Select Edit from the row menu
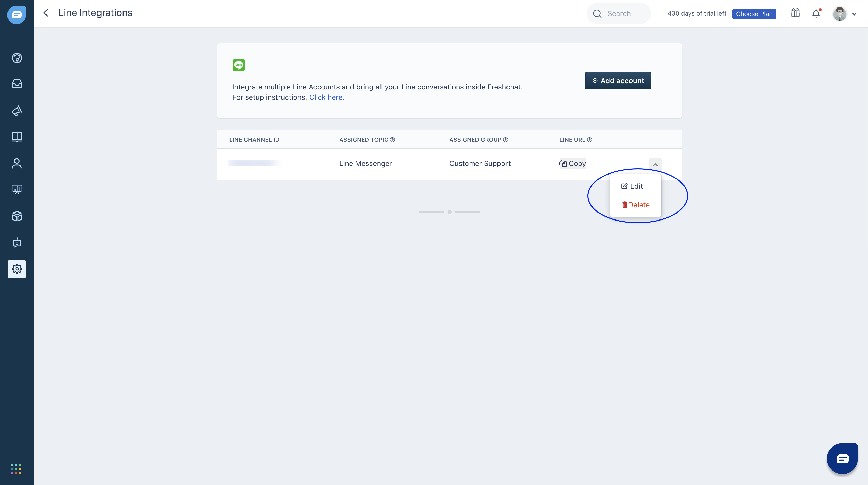 tap(632, 186)
